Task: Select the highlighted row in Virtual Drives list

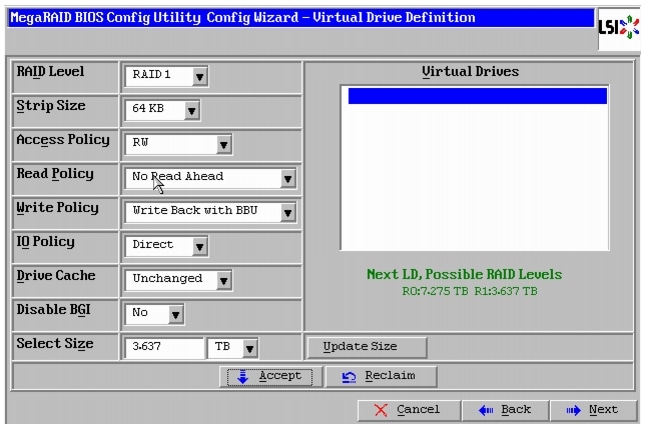Action: (x=477, y=96)
